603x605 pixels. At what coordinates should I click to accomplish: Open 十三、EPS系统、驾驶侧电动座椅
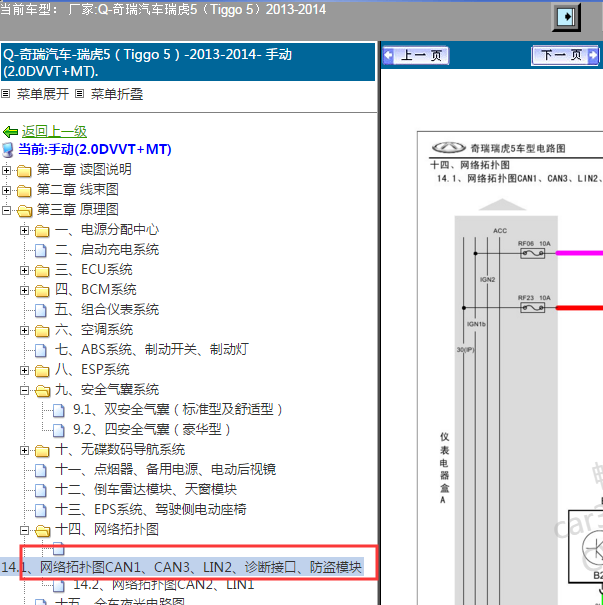(150, 510)
